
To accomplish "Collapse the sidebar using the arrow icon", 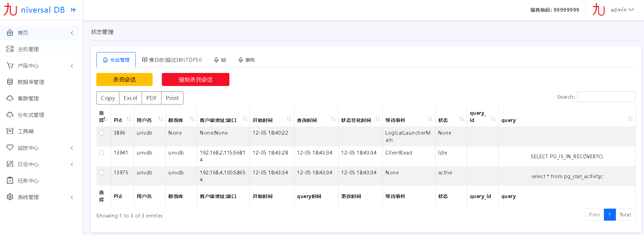I will 73,10.
